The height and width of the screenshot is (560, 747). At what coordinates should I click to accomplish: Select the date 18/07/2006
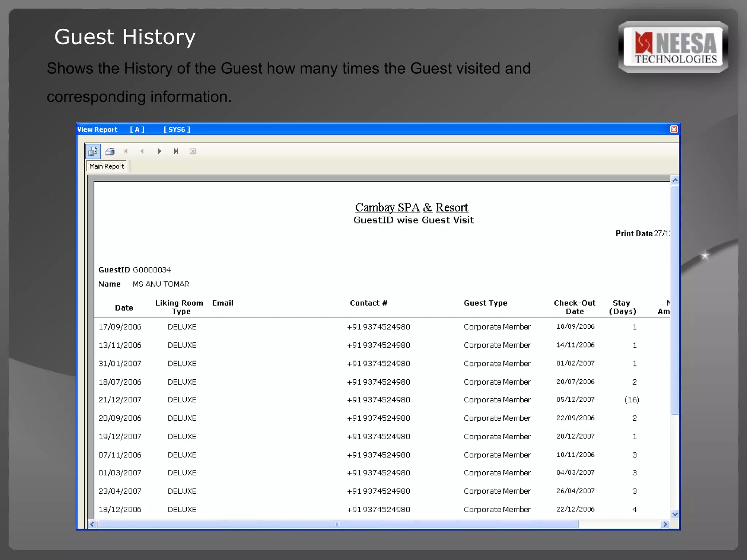[120, 382]
